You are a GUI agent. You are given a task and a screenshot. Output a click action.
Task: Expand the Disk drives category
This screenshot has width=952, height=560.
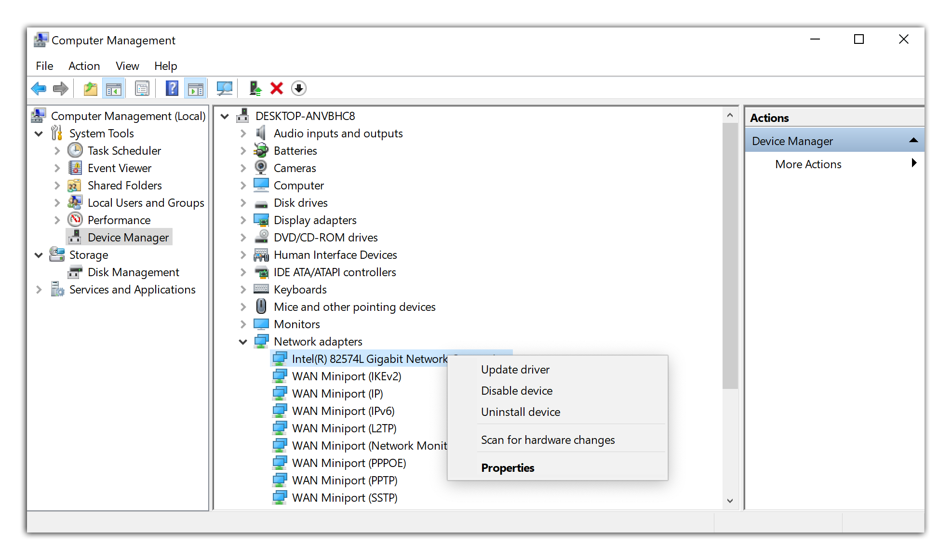pos(243,203)
